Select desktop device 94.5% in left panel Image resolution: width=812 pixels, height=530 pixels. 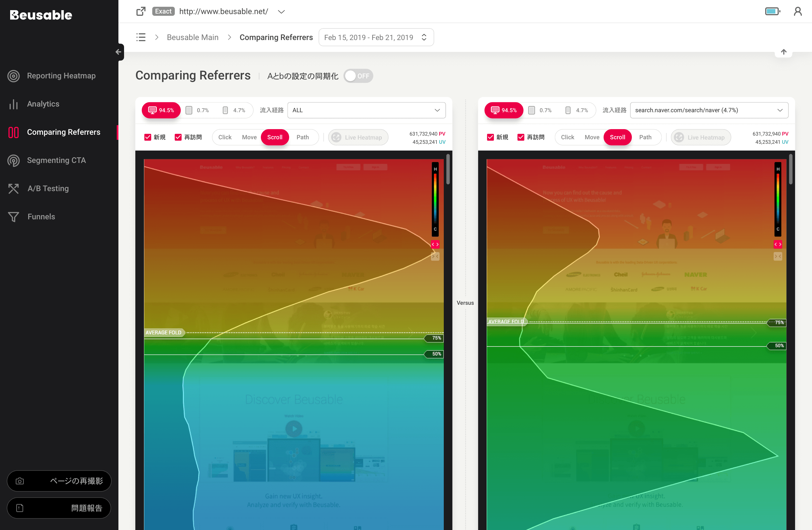[x=161, y=110]
